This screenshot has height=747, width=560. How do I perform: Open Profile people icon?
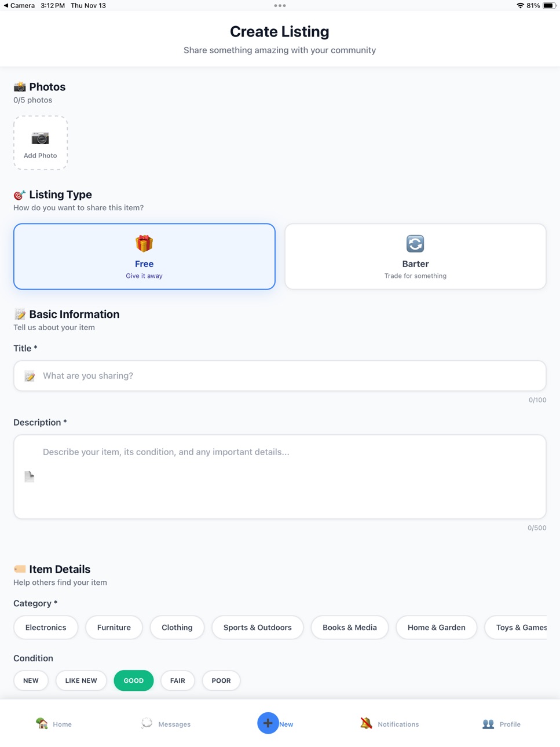point(488,723)
